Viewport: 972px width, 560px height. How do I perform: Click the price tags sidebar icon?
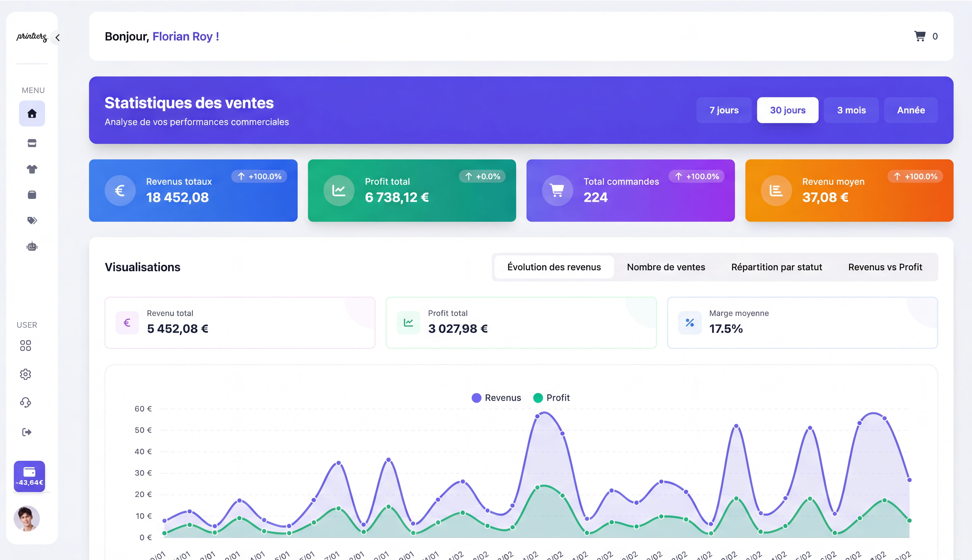click(x=32, y=220)
